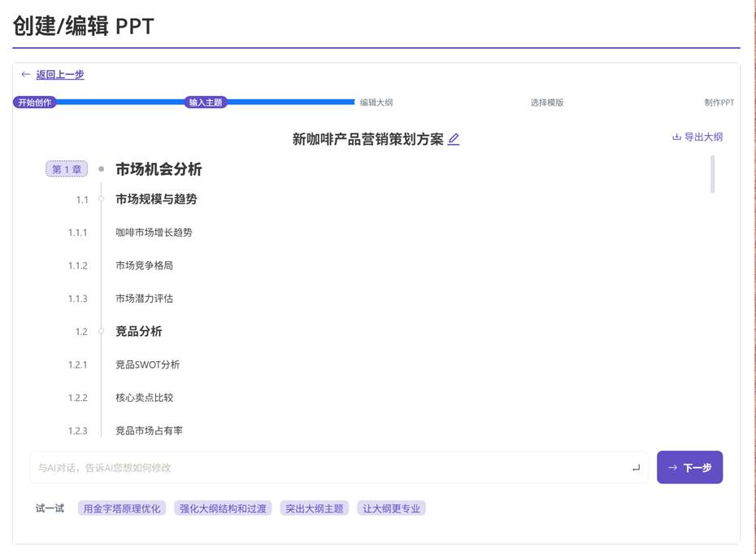Click the 开始创作 progress step marker
The height and width of the screenshot is (554, 756).
click(x=33, y=102)
